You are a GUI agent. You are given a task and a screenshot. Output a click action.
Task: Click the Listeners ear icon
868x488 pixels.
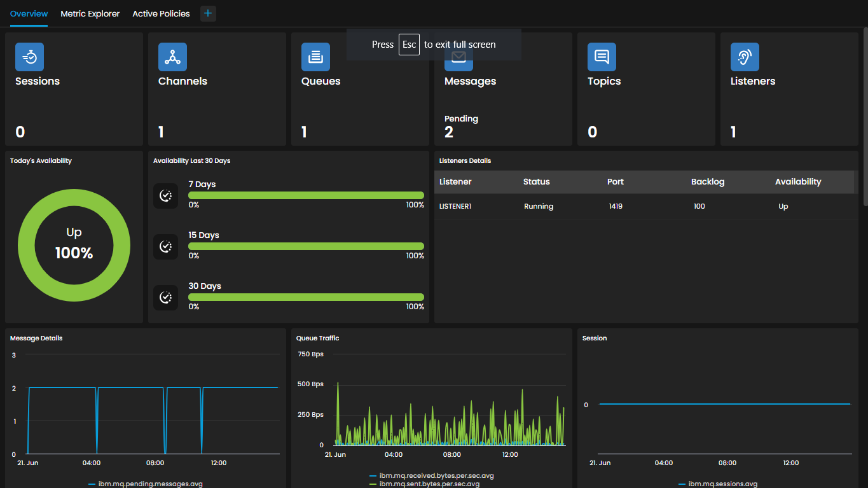(x=745, y=57)
